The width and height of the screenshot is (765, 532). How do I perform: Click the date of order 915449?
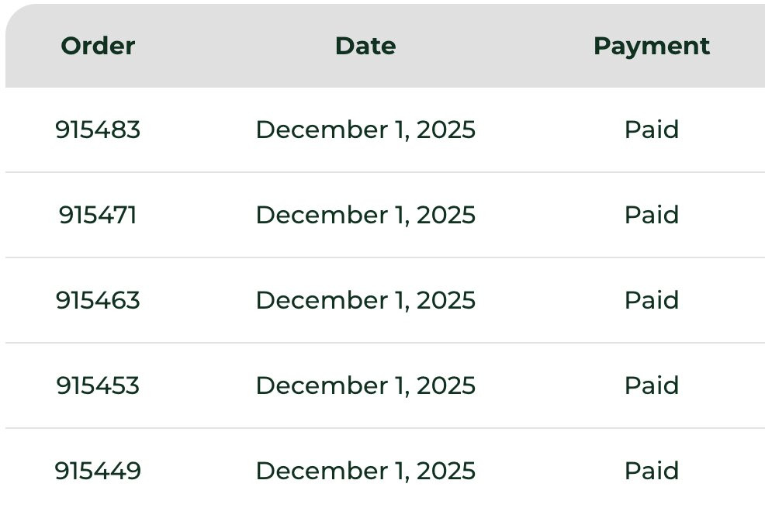coord(365,471)
